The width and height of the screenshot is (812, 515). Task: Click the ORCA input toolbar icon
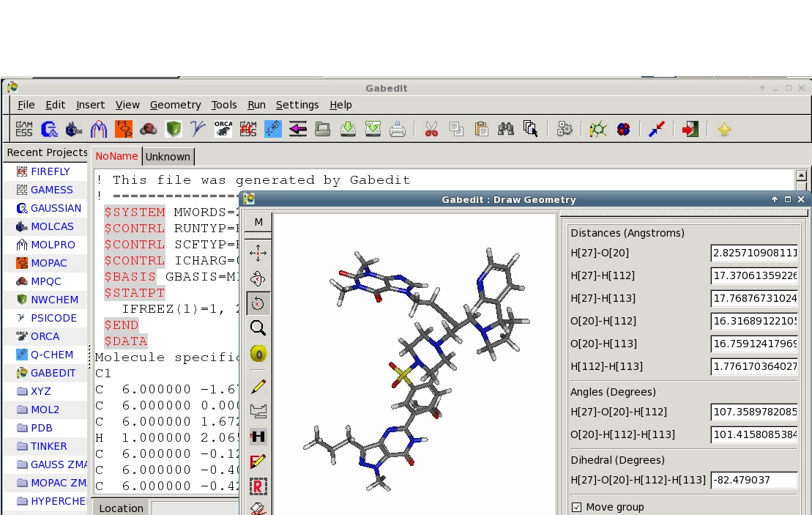[223, 130]
